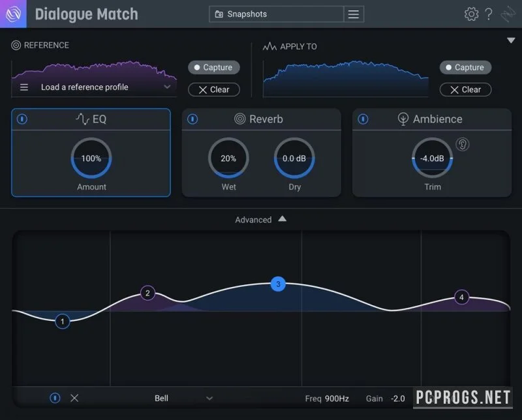
Task: Toggle the Ambience listen ear icon
Action: pos(463,144)
